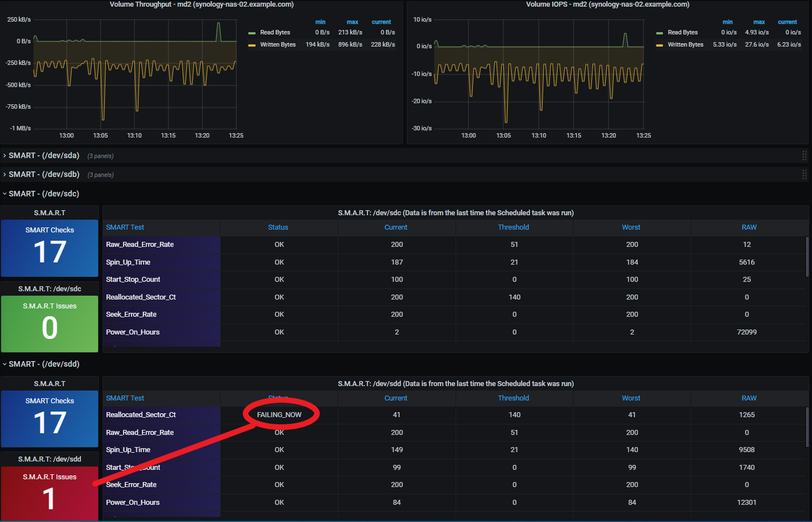Sort the /dev/sdc table by Current column
Screen dimensions: 812x522
pyautogui.click(x=396, y=227)
